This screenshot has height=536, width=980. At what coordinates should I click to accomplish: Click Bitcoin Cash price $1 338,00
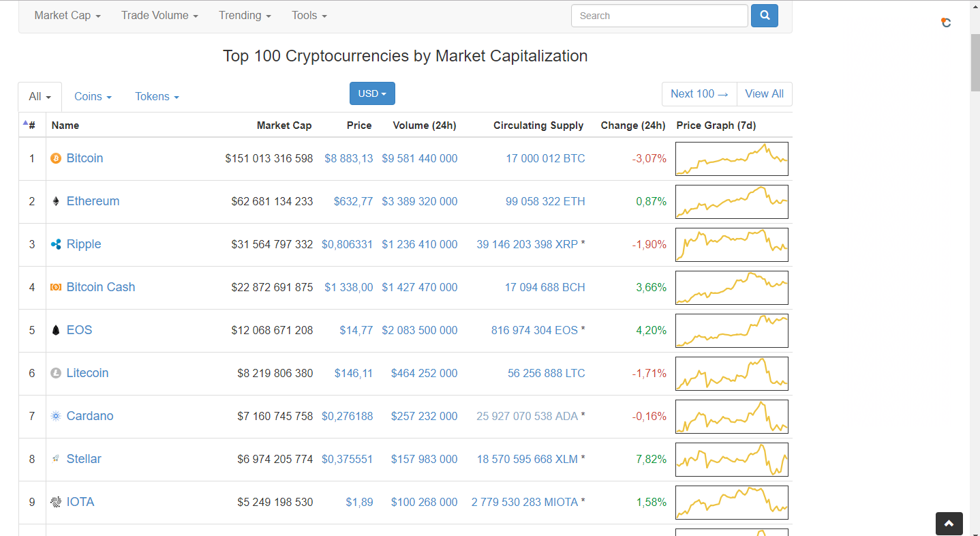click(349, 287)
